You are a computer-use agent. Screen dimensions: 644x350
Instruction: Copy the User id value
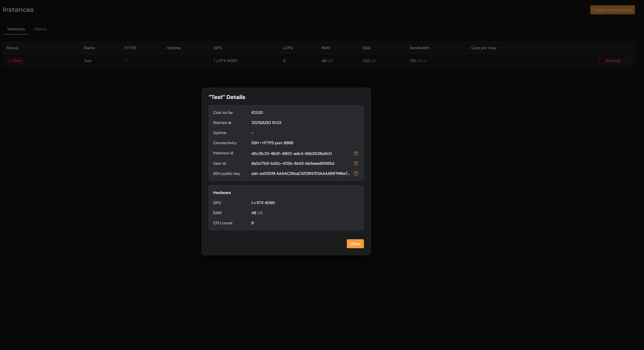[356, 163]
